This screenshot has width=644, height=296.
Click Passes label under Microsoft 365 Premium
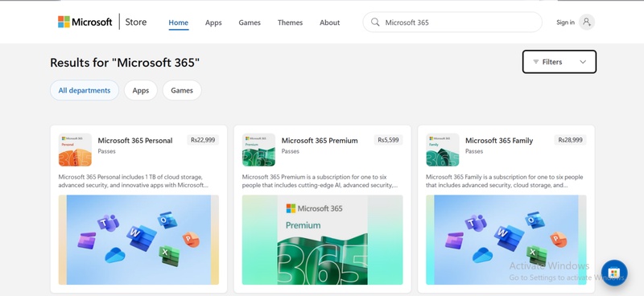point(291,151)
